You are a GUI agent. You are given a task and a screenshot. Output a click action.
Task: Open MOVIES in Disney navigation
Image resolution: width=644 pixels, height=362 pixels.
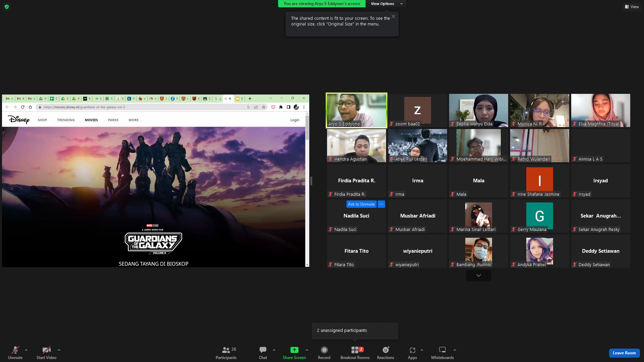coord(91,120)
